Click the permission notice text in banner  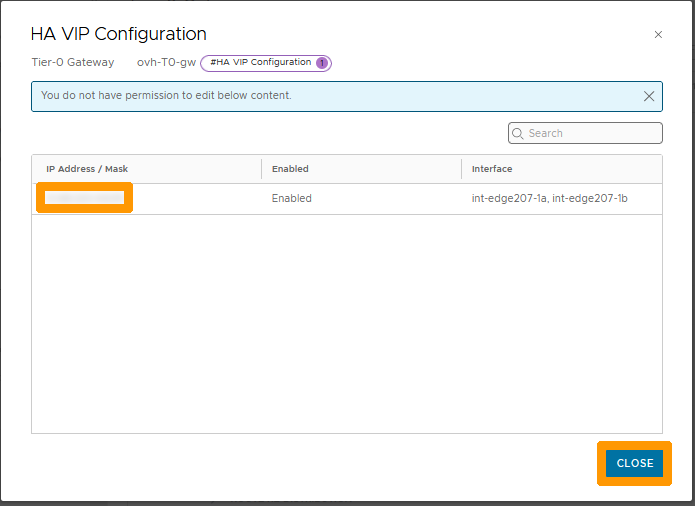pyautogui.click(x=166, y=96)
